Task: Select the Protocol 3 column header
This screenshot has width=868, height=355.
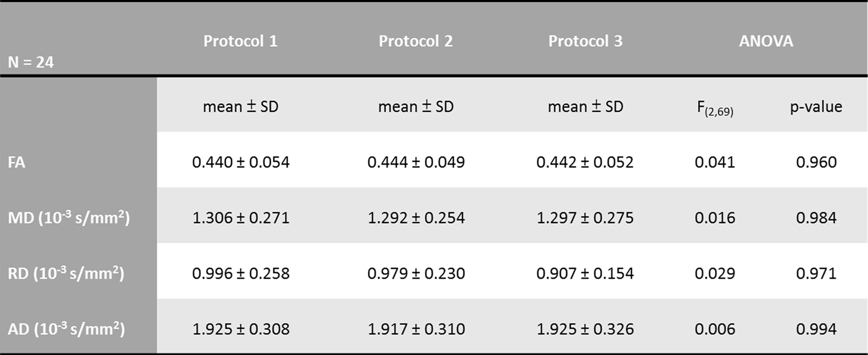Action: pos(585,41)
